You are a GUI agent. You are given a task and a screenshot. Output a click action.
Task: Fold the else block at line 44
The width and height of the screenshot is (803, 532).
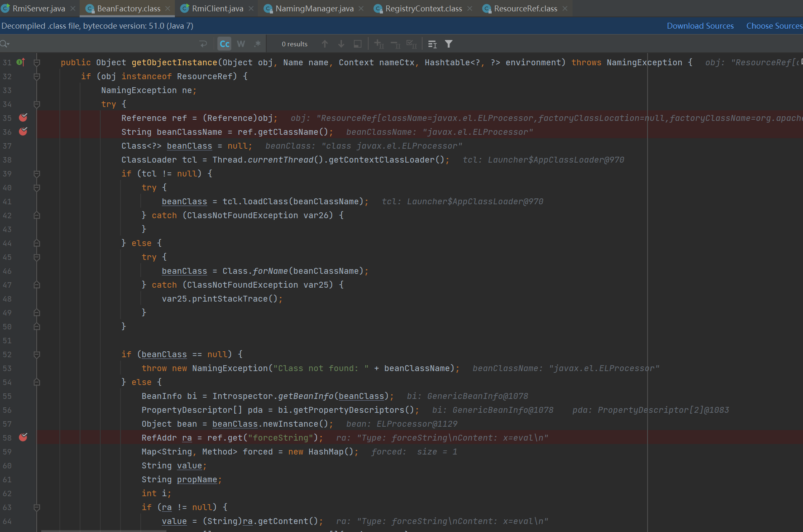pos(37,243)
